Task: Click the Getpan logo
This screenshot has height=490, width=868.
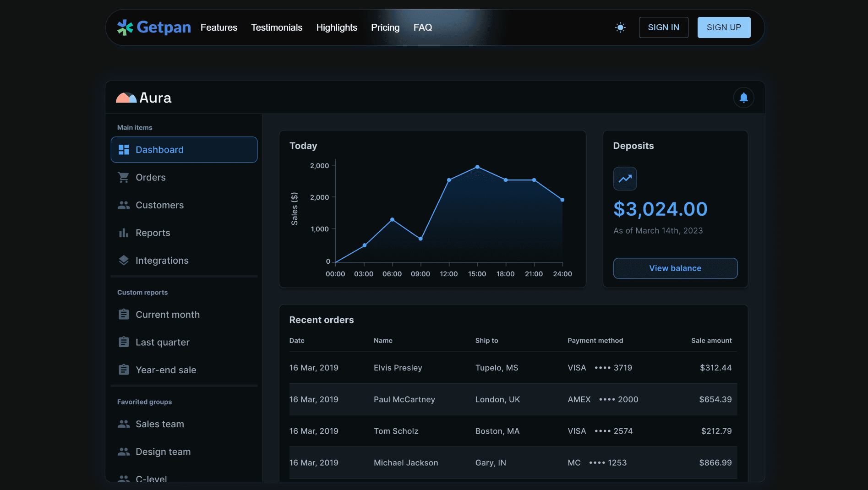Action: click(154, 27)
